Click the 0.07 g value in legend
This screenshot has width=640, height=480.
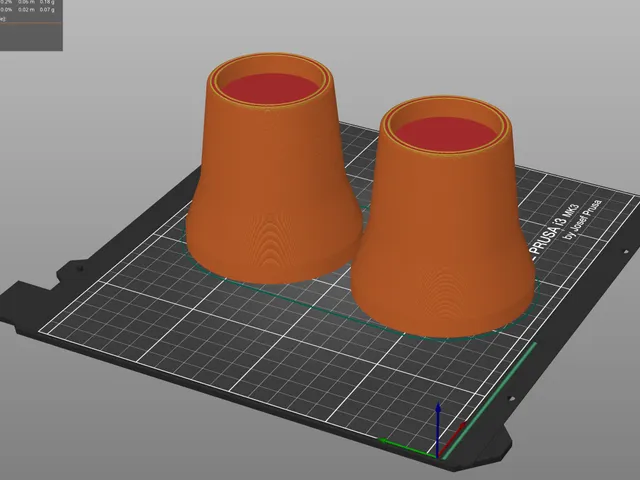coord(47,9)
